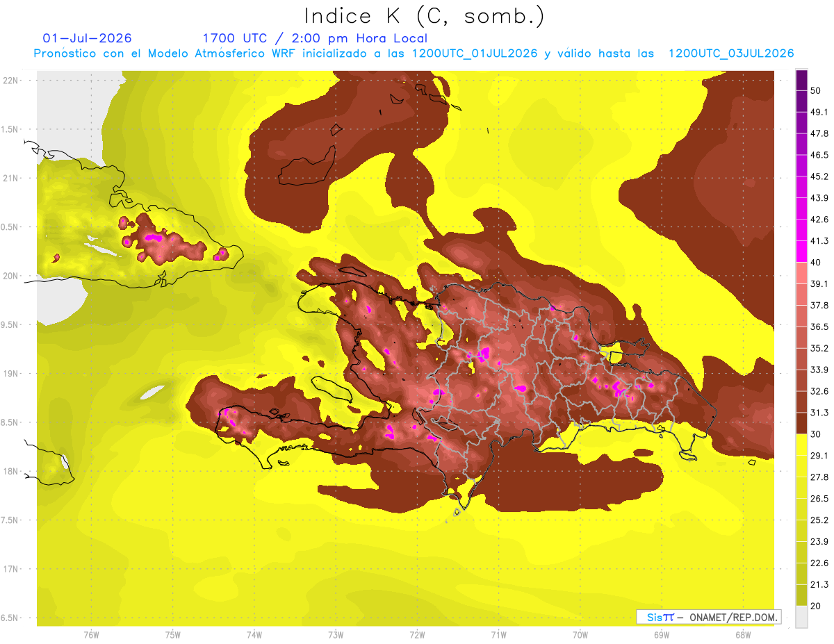Image resolution: width=834 pixels, height=644 pixels.
Task: Click the '18N' latitude label
Action: (10, 472)
